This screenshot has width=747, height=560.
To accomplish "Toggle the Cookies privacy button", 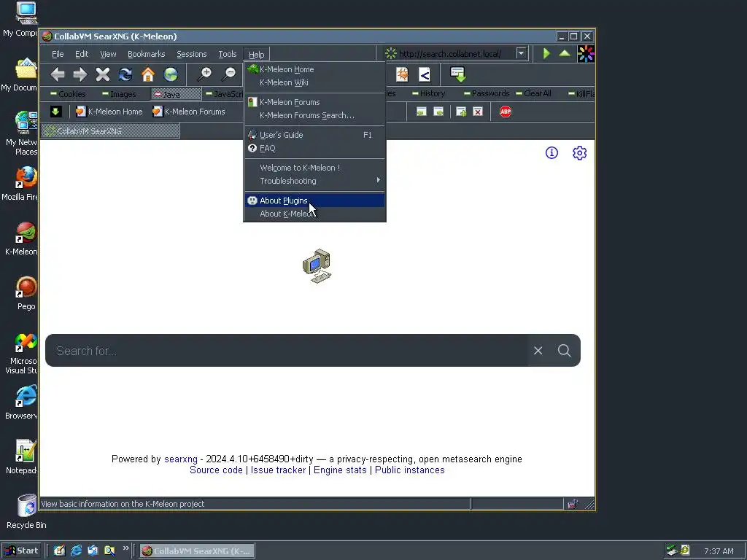I will (x=68, y=94).
